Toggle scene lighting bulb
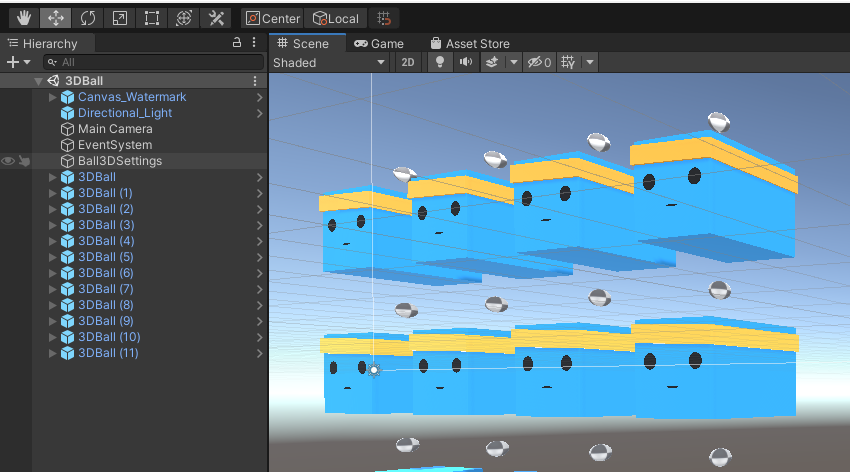The height and width of the screenshot is (472, 850). [440, 62]
